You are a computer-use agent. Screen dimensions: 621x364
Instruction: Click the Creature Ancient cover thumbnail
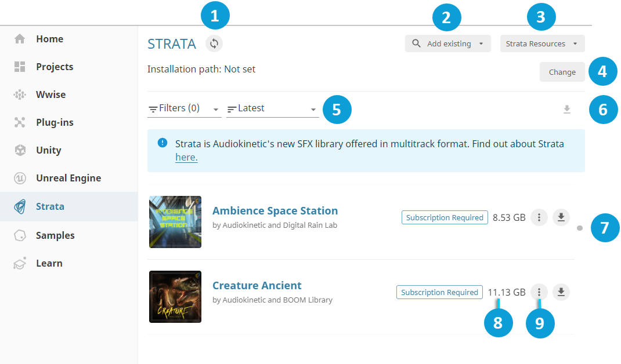pyautogui.click(x=175, y=297)
